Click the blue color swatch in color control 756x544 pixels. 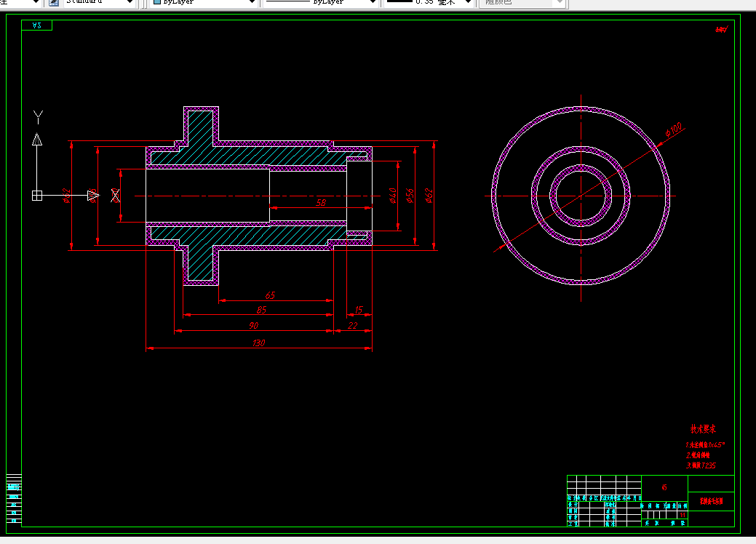pyautogui.click(x=156, y=2)
